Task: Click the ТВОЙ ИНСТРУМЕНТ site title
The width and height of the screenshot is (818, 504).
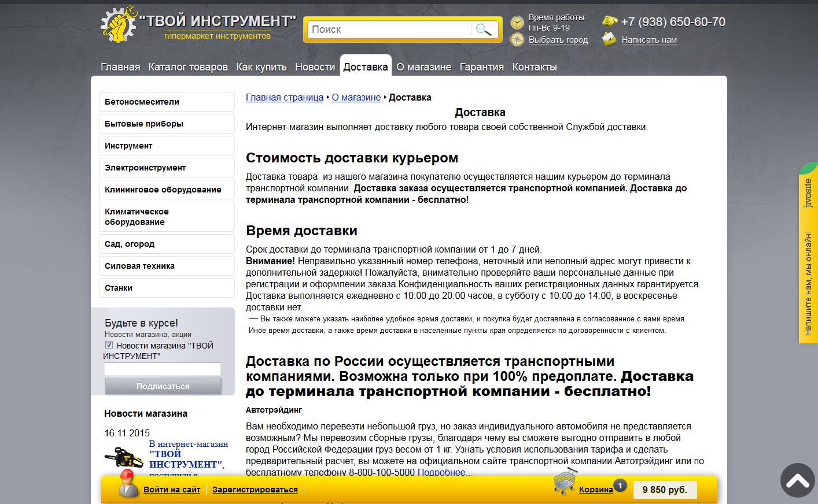Action: click(x=218, y=21)
